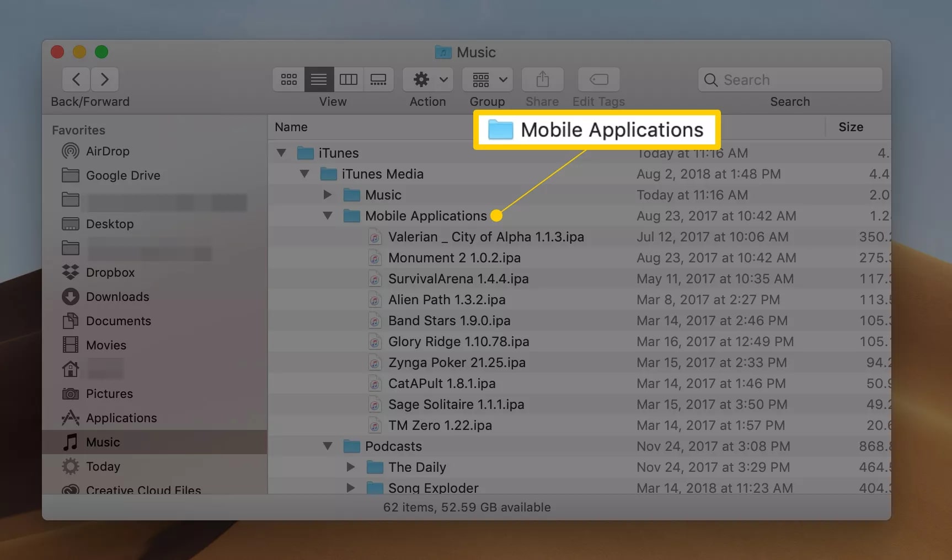The width and height of the screenshot is (952, 560).
Task: Go back with the back arrow
Action: (x=77, y=79)
